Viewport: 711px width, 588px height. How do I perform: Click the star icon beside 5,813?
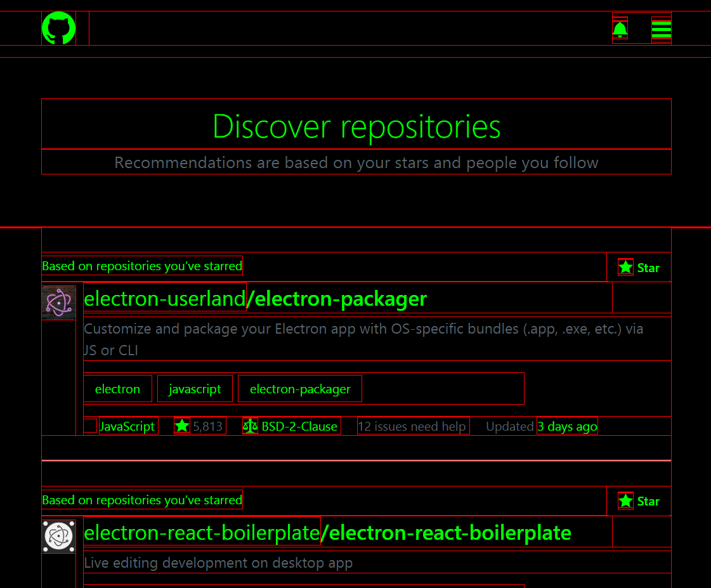pos(182,426)
